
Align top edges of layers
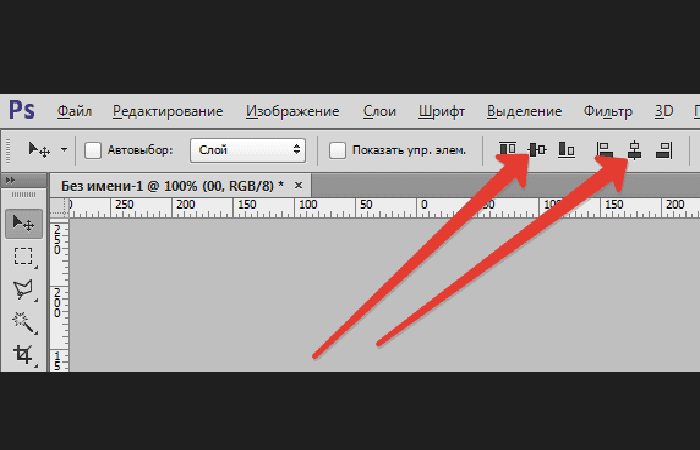click(507, 149)
